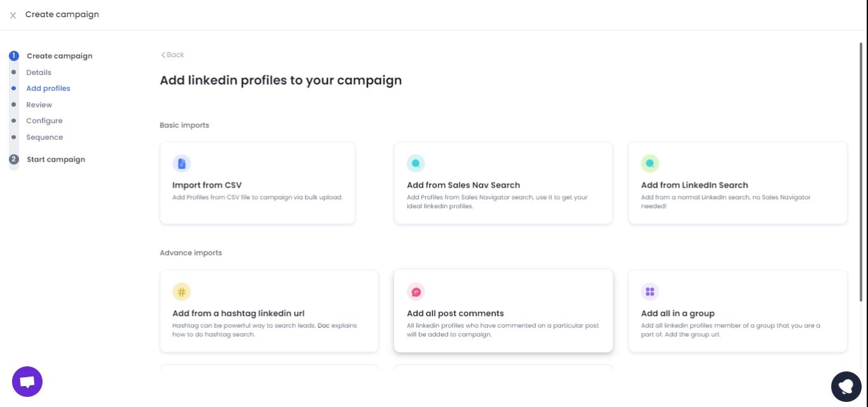Select the Start campaign step indicator
Screen dimensions: 868x407
pyautogui.click(x=55, y=159)
